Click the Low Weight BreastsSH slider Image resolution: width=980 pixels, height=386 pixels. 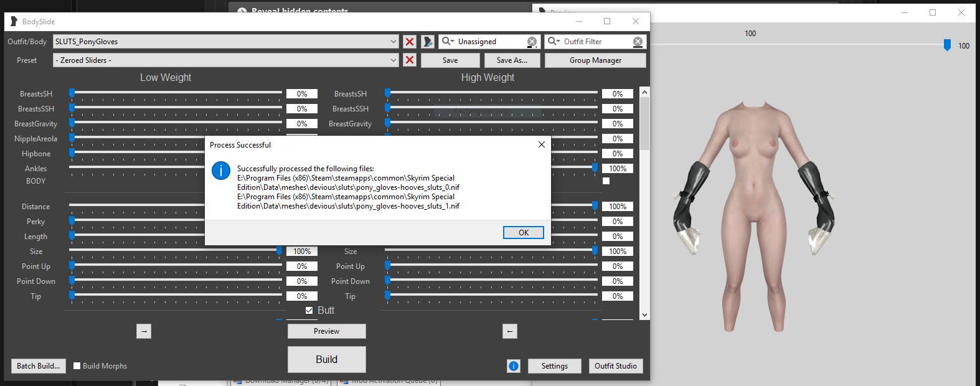pyautogui.click(x=176, y=93)
